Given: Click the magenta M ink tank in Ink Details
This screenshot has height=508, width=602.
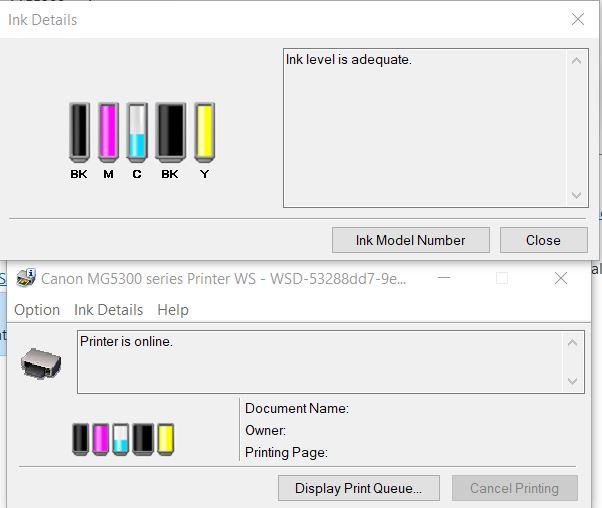Looking at the screenshot, I should click(x=108, y=132).
